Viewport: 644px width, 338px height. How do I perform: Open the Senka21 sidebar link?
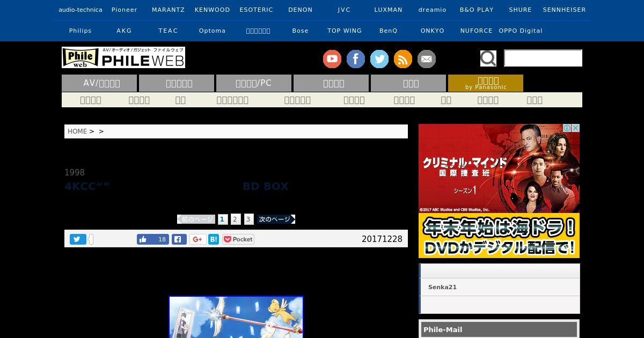click(x=442, y=287)
